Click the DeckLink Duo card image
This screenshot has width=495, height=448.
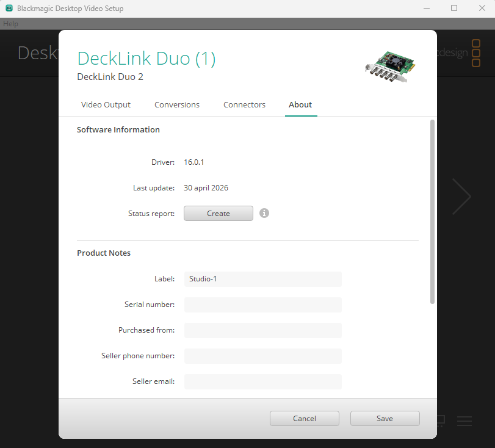391,67
